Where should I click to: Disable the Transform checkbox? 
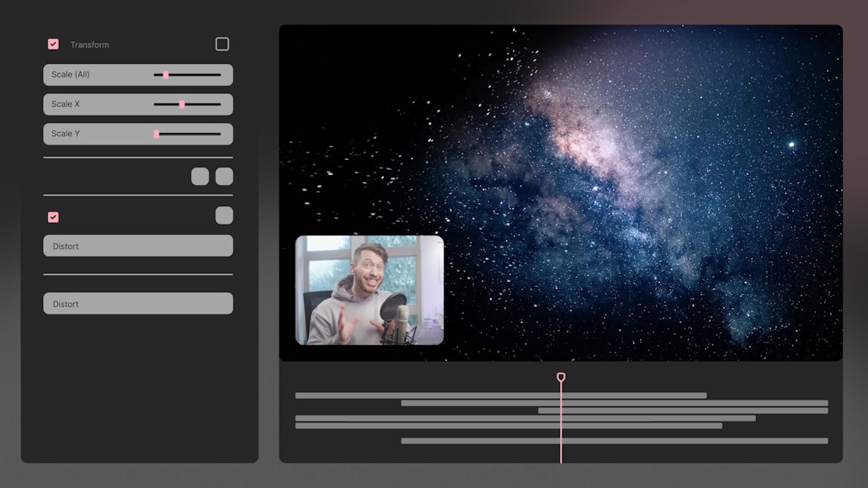point(53,44)
